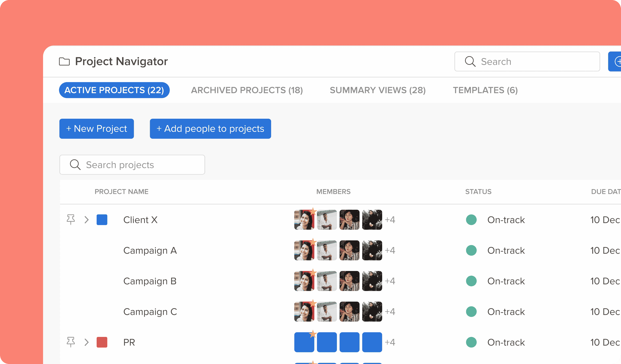Toggle the pin on PR project
621x364 pixels.
(71, 342)
